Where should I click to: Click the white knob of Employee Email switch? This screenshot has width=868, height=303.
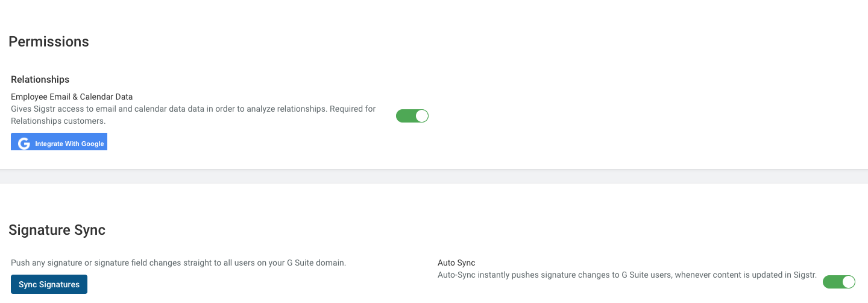pyautogui.click(x=422, y=116)
